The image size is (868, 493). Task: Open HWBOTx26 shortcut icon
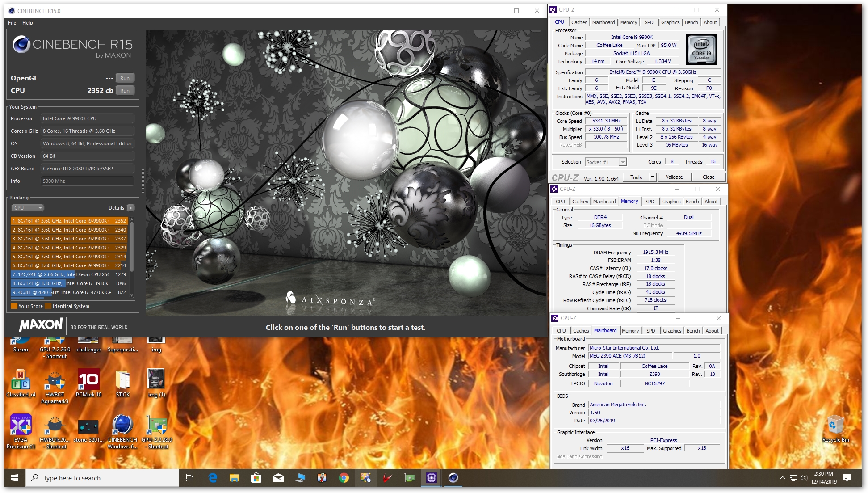(55, 432)
